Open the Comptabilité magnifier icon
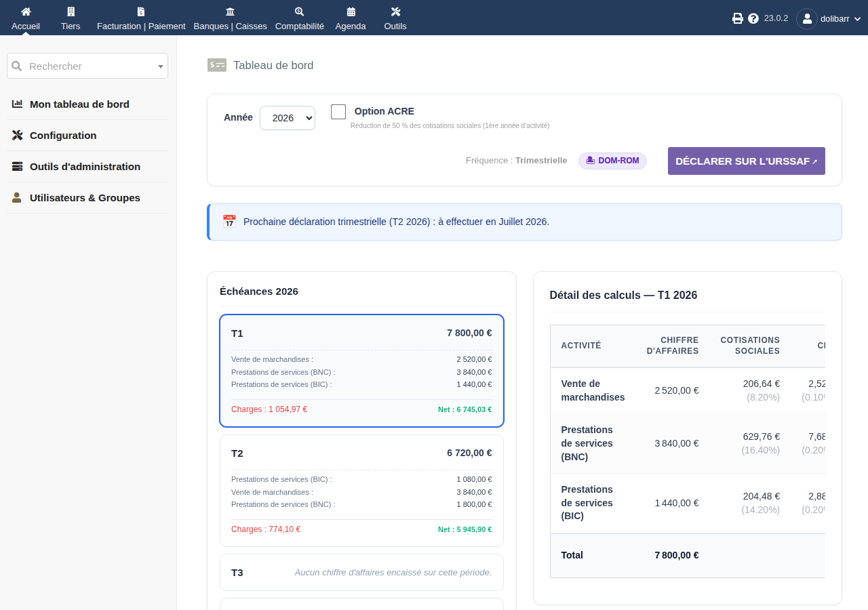 299,12
